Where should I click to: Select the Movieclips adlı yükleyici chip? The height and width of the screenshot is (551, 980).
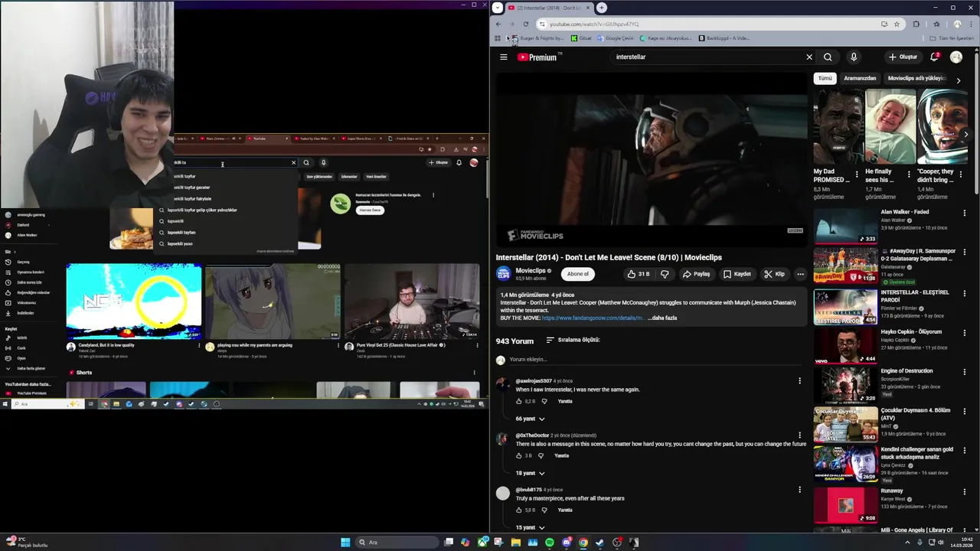pyautogui.click(x=916, y=78)
